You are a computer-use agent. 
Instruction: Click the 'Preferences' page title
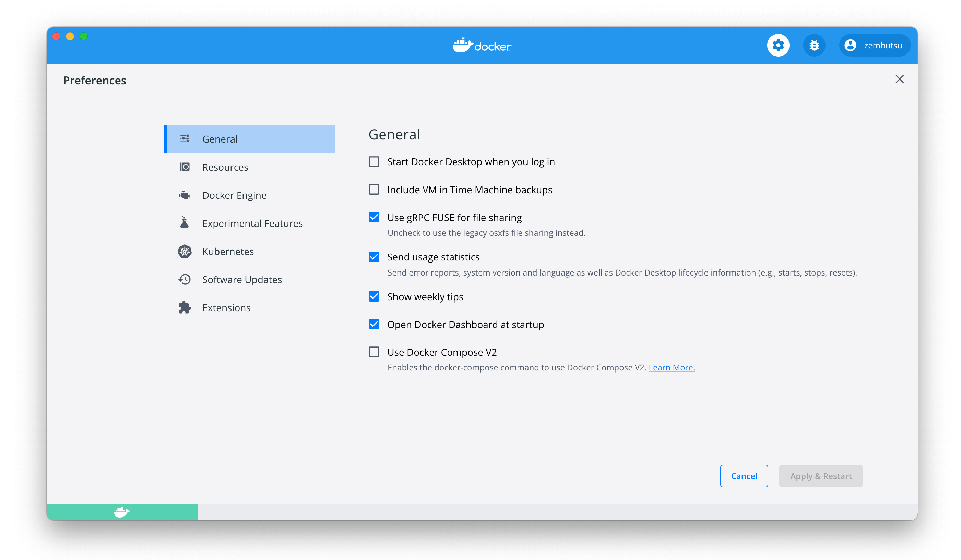(95, 81)
